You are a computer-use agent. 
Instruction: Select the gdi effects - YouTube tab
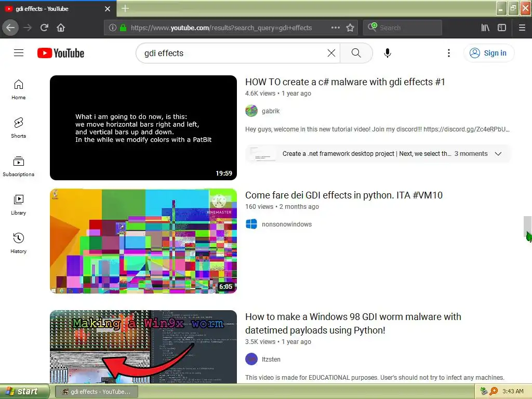pyautogui.click(x=58, y=9)
